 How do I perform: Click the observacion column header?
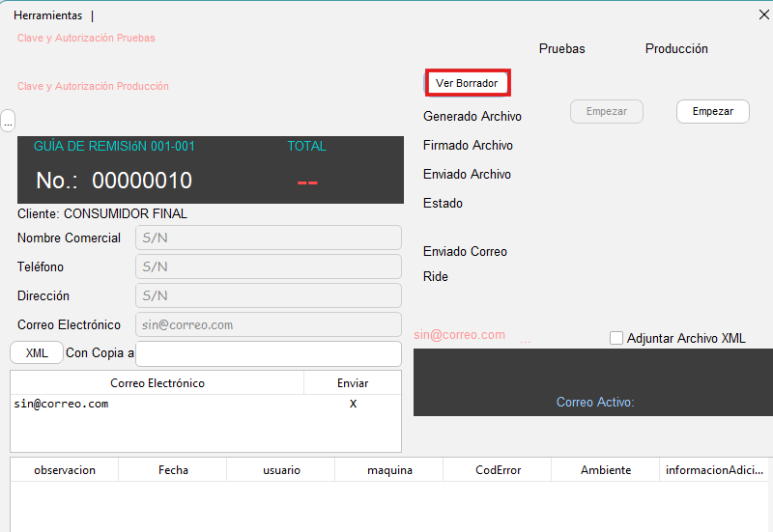click(65, 470)
